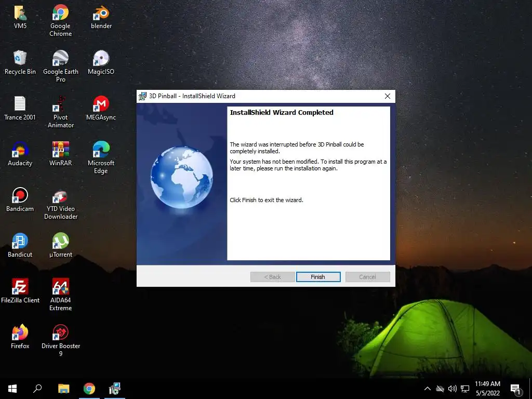Select the YTD Video Downloader shortcut

60,204
